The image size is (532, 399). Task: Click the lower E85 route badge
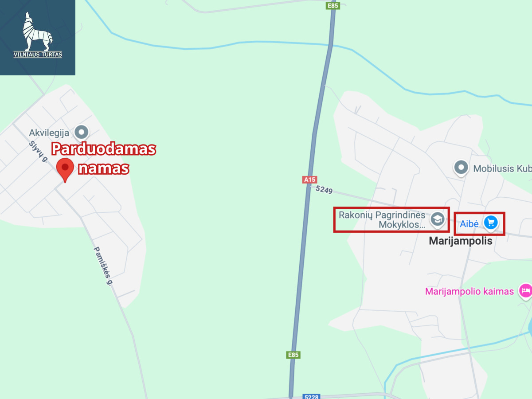click(293, 355)
